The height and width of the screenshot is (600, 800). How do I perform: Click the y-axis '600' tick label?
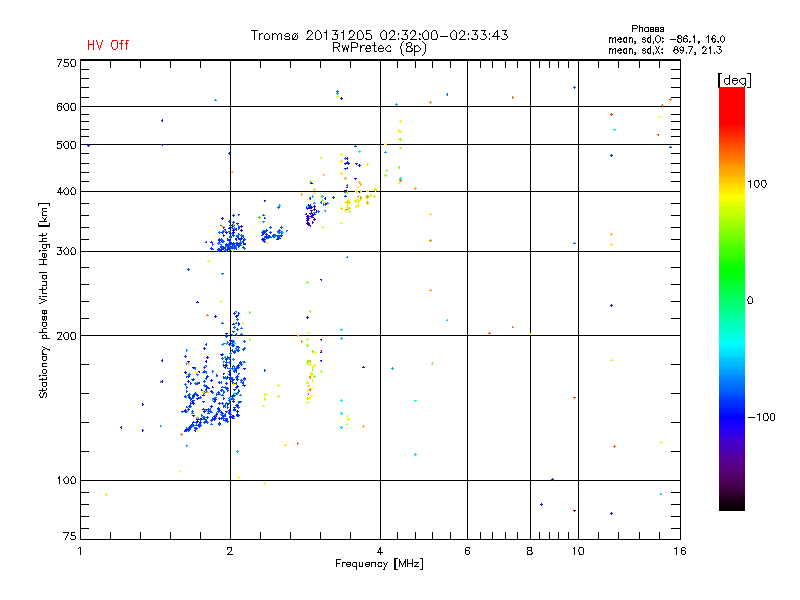(x=66, y=107)
